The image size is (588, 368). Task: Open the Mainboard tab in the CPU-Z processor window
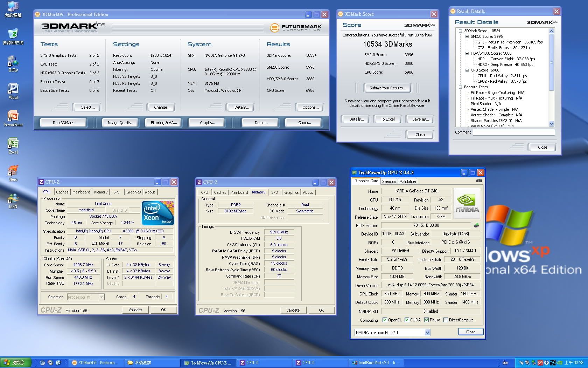tap(81, 192)
